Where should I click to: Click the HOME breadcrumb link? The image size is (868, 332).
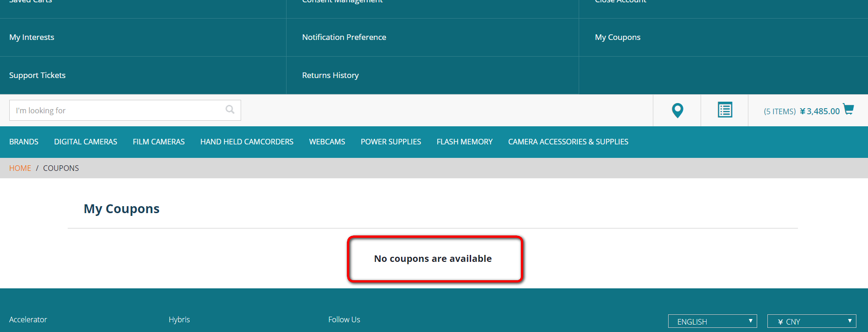[20, 168]
